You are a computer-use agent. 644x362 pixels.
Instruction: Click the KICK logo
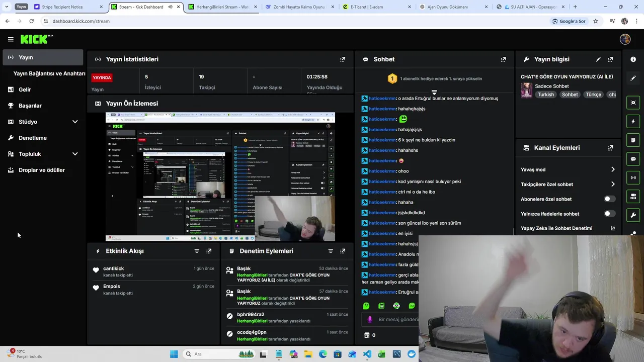pos(36,39)
